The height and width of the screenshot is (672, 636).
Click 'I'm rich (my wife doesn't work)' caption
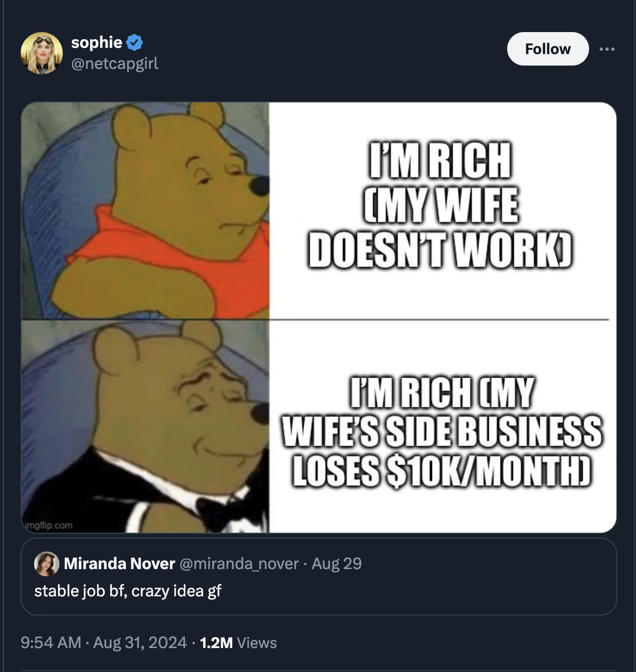[440, 204]
